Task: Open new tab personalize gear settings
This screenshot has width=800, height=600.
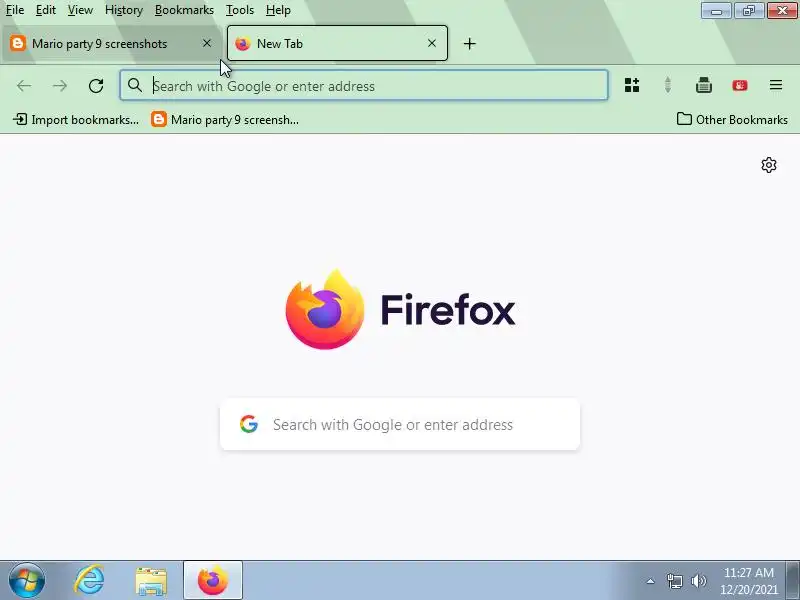Action: (x=768, y=165)
